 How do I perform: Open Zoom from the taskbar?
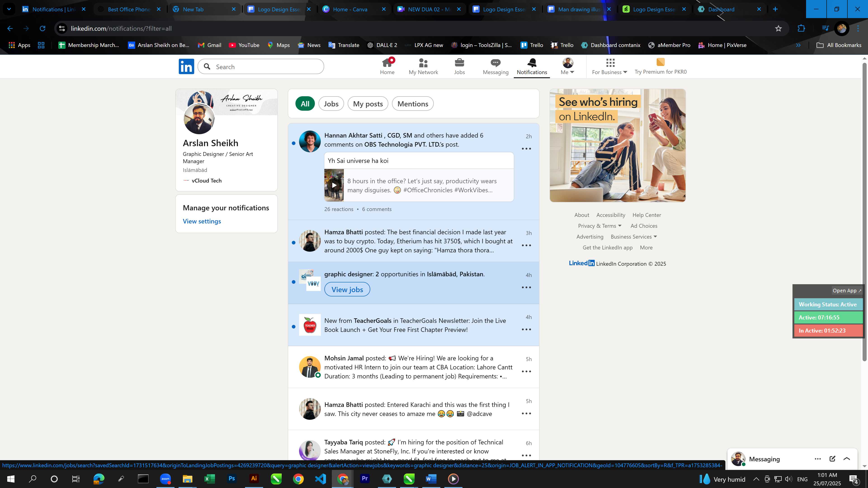coord(165,479)
